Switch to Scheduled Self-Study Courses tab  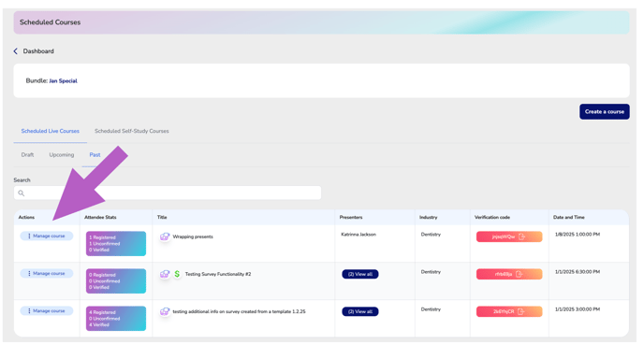click(x=131, y=131)
